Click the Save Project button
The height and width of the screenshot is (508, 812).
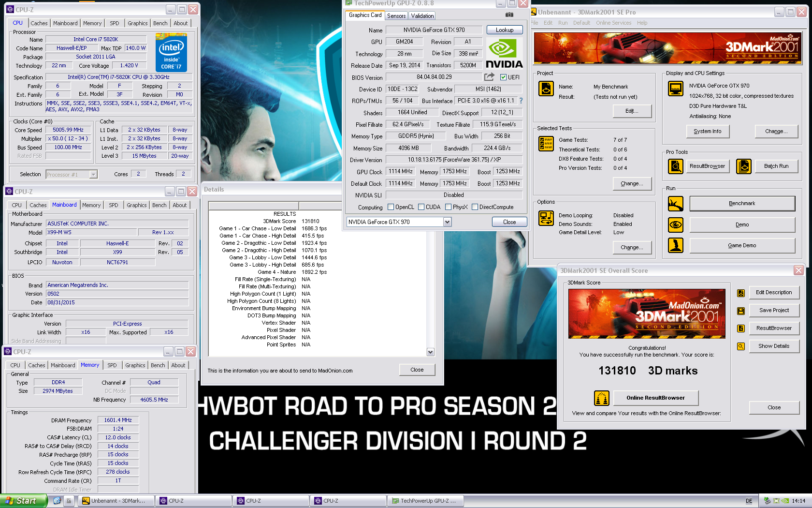point(774,311)
